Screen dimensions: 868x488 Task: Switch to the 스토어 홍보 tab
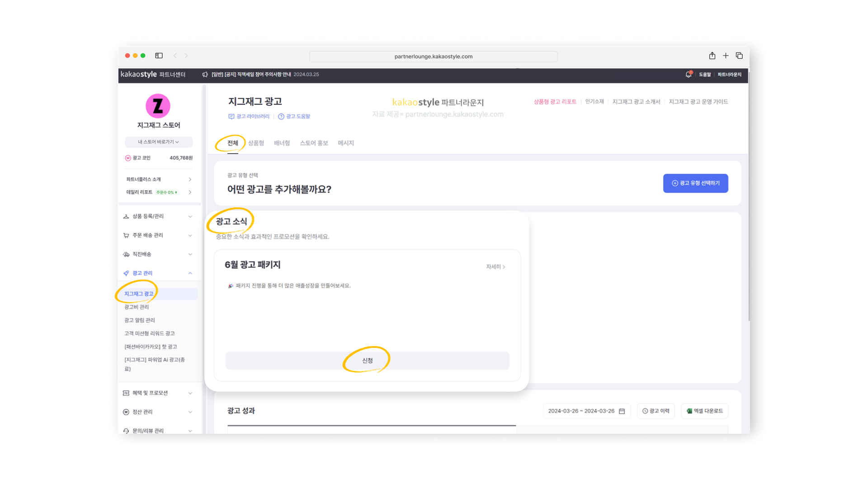[314, 143]
